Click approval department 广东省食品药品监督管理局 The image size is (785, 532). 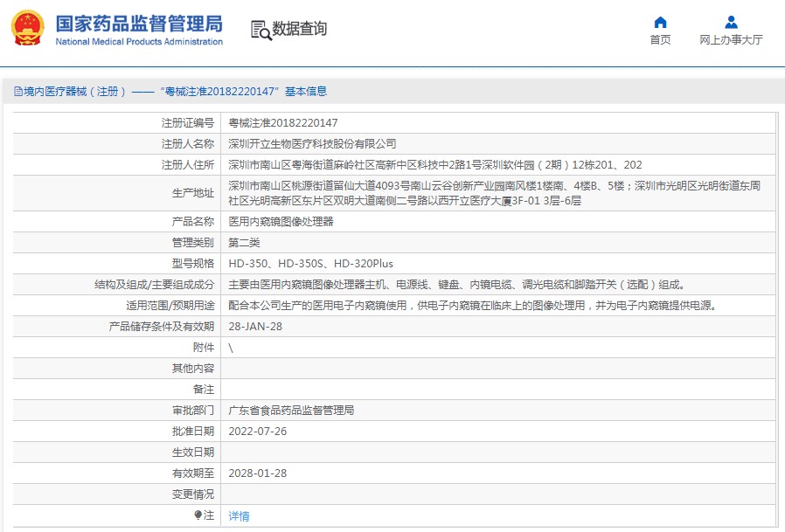291,411
